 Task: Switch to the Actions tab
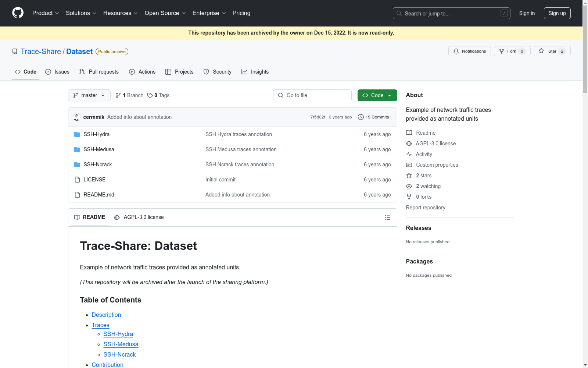(x=142, y=72)
